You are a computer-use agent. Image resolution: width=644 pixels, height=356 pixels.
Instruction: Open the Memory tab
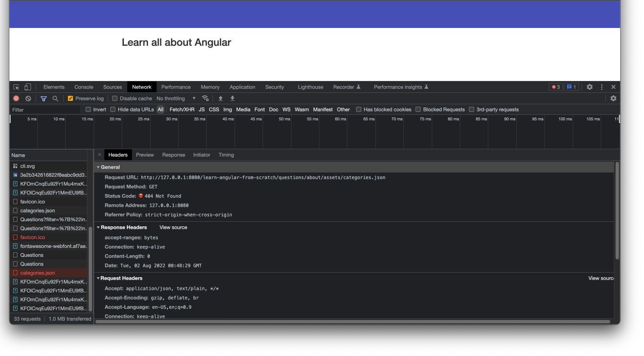point(210,87)
